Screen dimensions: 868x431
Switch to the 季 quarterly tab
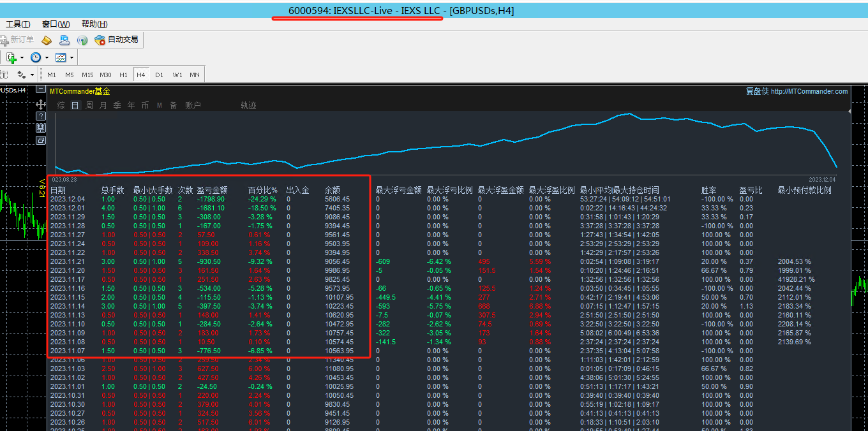[x=117, y=105]
